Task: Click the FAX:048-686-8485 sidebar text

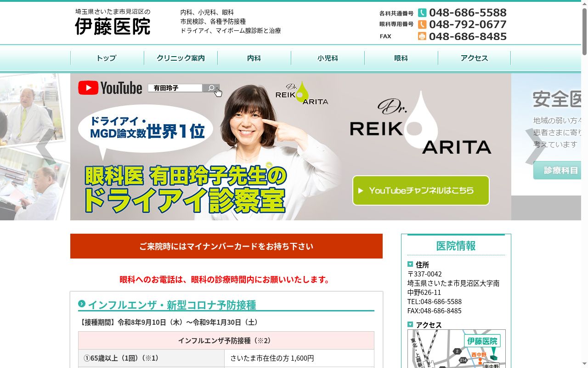Action: pos(435,310)
